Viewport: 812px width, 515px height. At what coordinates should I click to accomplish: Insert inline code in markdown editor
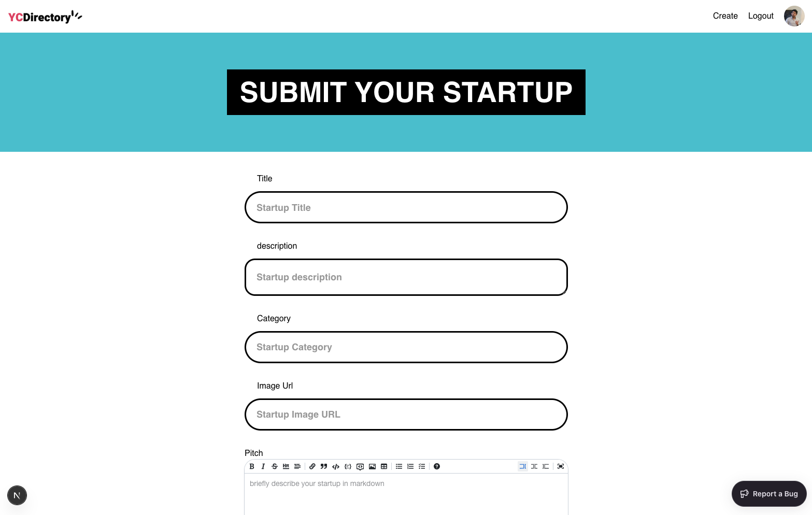(x=336, y=466)
